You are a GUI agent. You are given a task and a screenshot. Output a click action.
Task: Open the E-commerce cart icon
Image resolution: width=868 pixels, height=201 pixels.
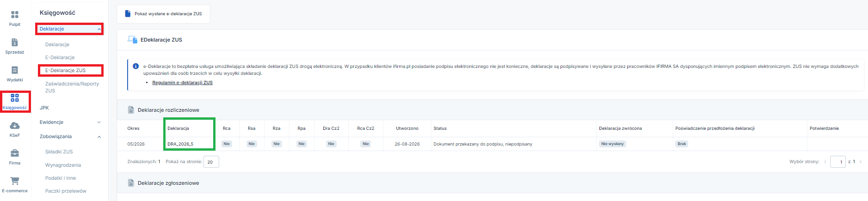(15, 181)
